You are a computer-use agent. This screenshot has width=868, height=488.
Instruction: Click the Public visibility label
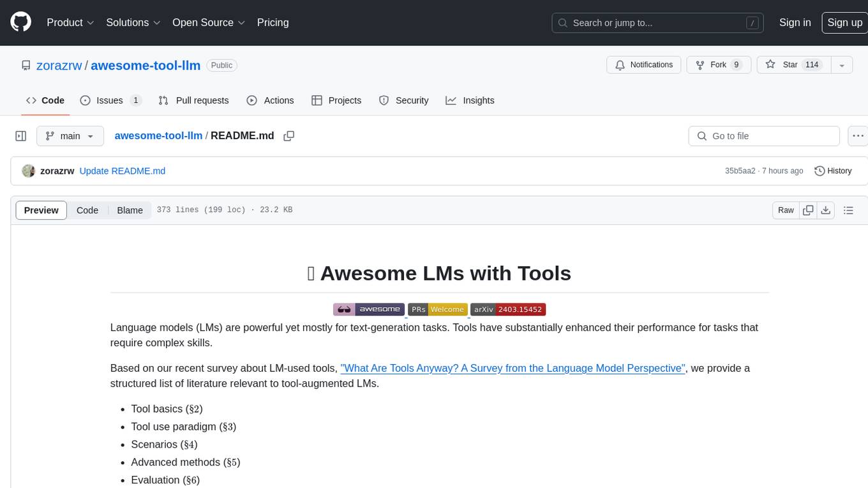221,65
